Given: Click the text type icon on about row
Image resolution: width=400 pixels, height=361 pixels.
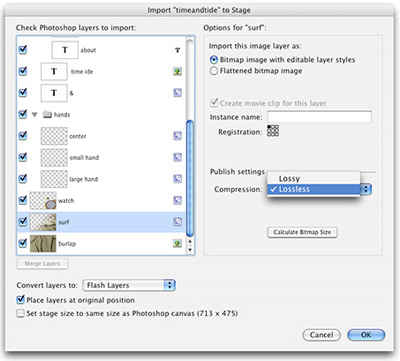Looking at the screenshot, I should point(177,50).
